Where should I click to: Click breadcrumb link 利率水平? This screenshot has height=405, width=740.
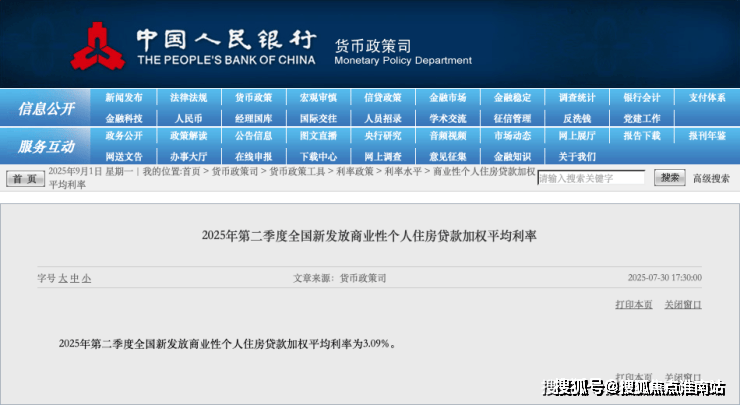tap(403, 171)
